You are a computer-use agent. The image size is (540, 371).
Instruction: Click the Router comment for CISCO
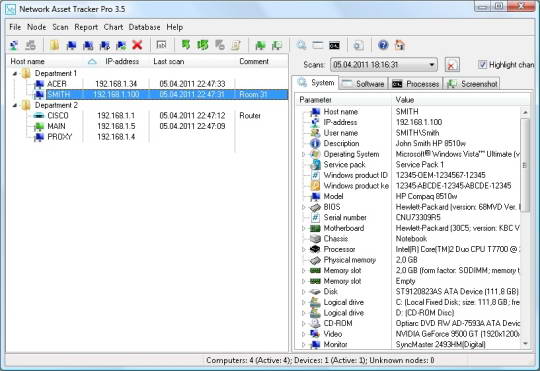click(x=250, y=116)
